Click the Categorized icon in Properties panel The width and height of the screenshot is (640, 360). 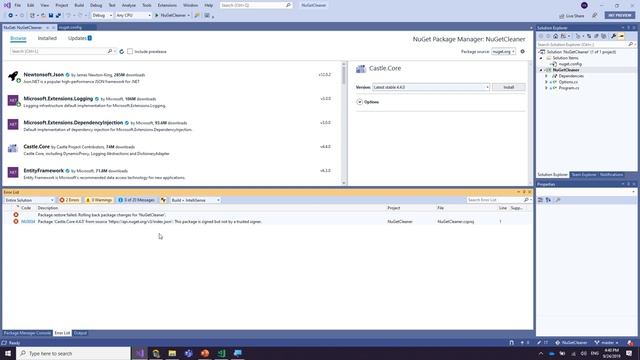[540, 200]
